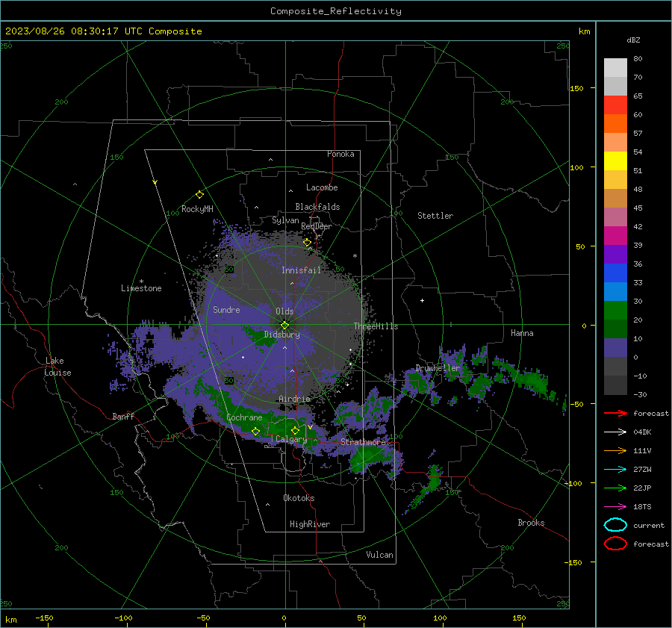Click the cyan current ellipse icon
The image size is (672, 628).
click(615, 525)
